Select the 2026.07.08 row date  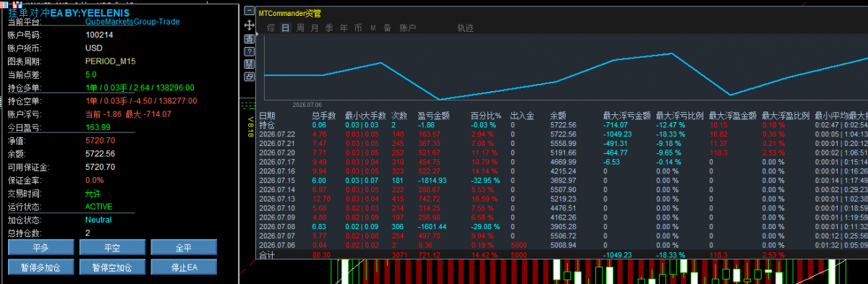(x=277, y=226)
